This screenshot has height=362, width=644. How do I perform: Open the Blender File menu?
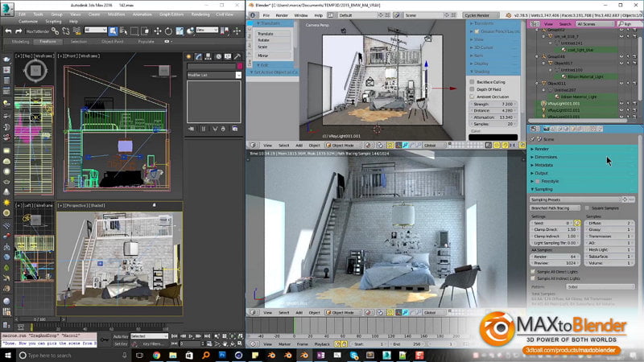(x=266, y=15)
